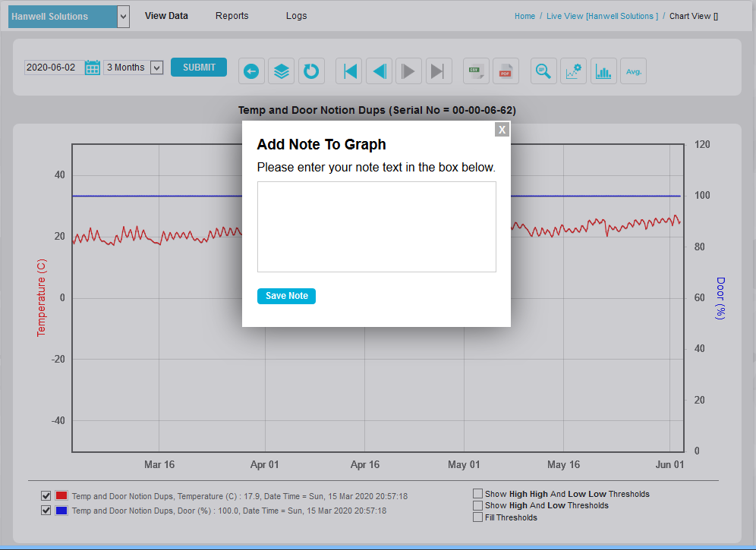Click the refresh chart icon
This screenshot has width=756, height=550.
(311, 71)
